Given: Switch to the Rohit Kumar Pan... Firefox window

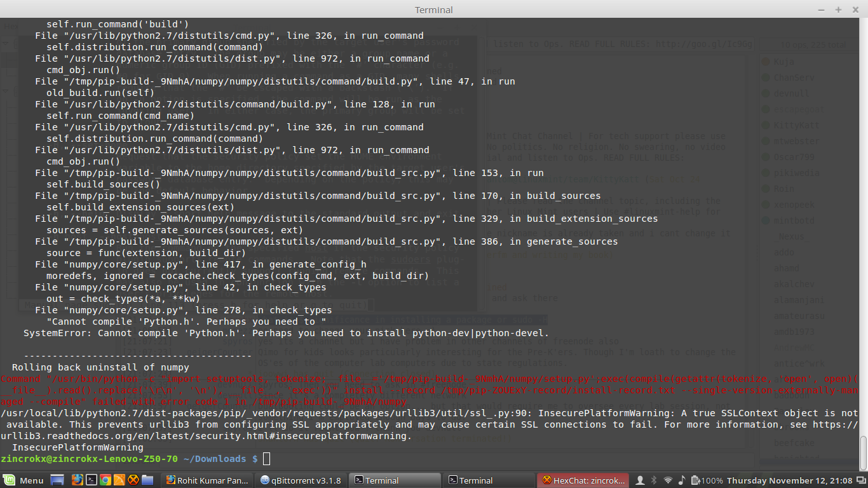Looking at the screenshot, I should click(207, 480).
